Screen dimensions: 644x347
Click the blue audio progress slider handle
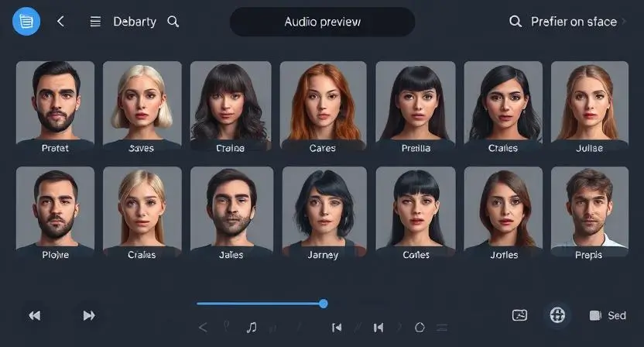click(x=324, y=304)
